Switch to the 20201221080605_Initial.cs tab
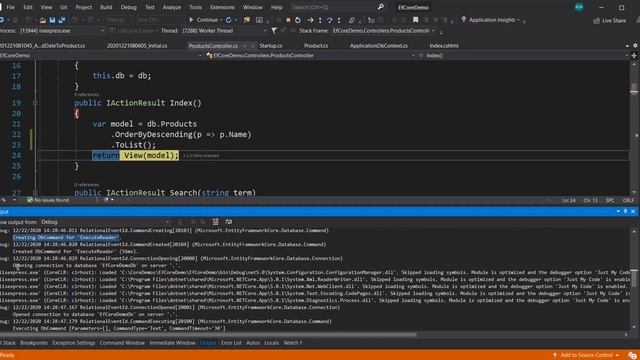Viewport: 640px width, 360px height. click(137, 46)
